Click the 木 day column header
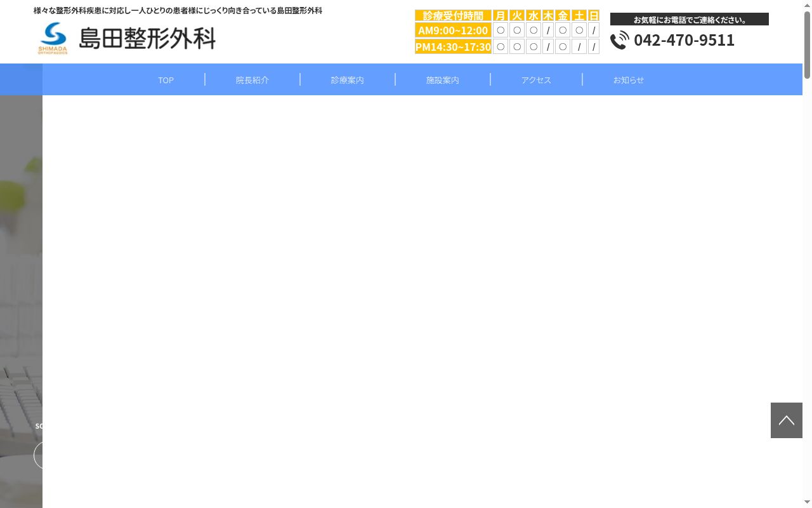The width and height of the screenshot is (812, 508). pos(548,15)
